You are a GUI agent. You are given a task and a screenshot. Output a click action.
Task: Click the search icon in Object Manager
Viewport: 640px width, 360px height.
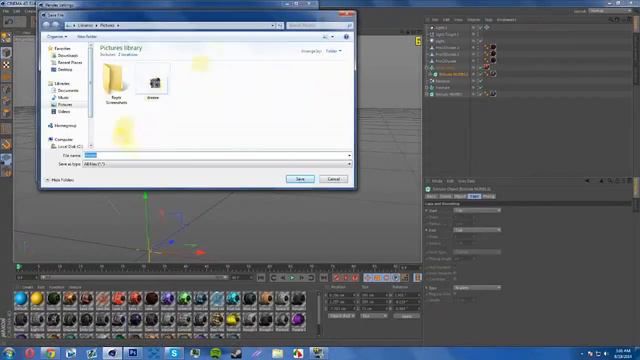(611, 20)
